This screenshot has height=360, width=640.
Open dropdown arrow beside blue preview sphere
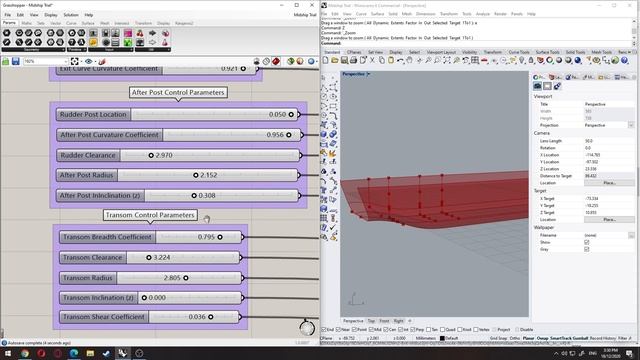[x=317, y=61]
